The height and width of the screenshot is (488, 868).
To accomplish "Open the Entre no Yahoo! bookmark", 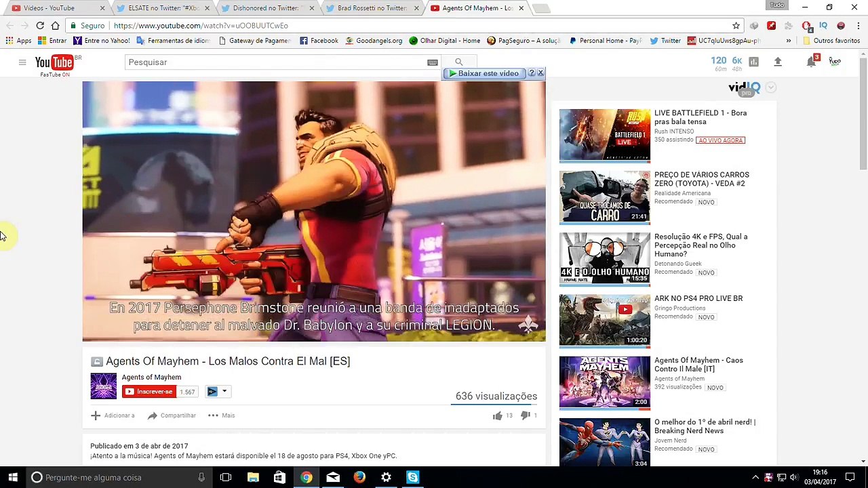I will tap(101, 41).
